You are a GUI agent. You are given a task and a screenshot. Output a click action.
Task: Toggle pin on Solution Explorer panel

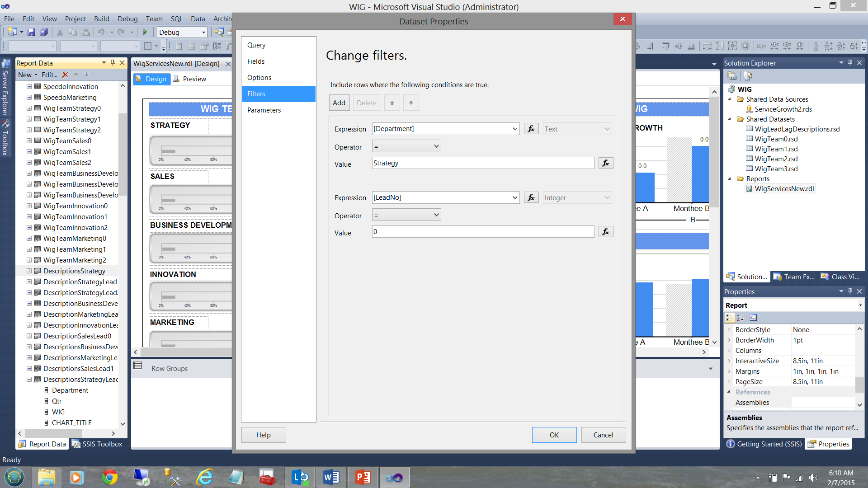tap(850, 63)
